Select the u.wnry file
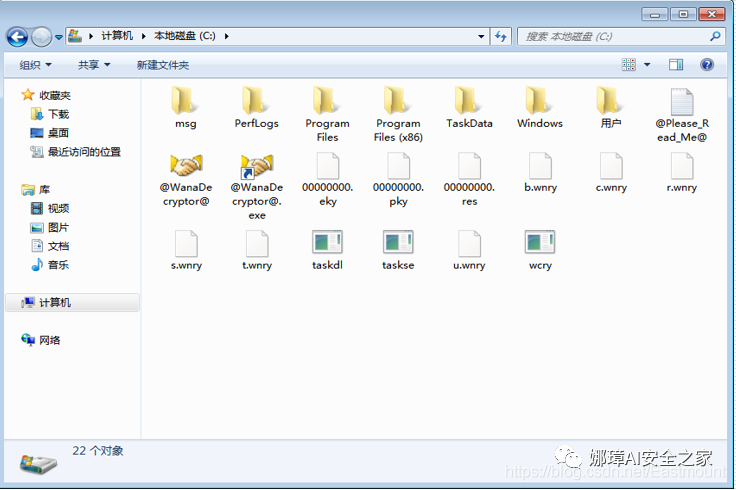This screenshot has height=490, width=736. 469,251
